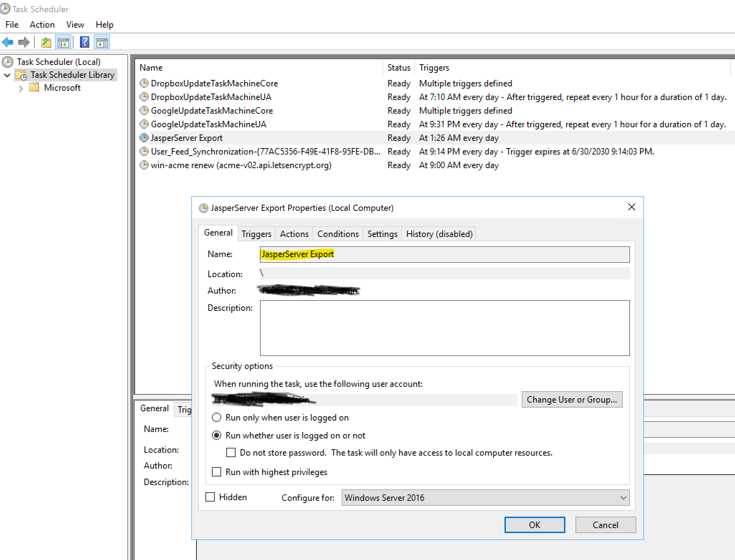Click the Forward arrow toolbar icon
Viewport: 735px width, 560px height.
pos(24,42)
